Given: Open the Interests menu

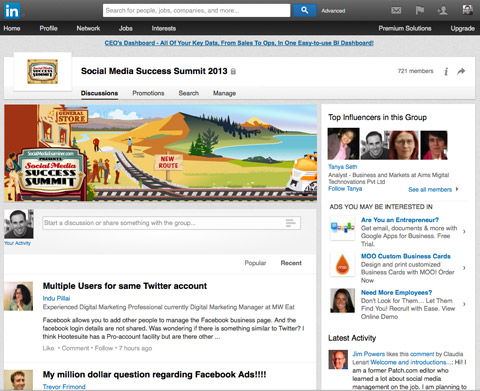Looking at the screenshot, I should point(164,28).
